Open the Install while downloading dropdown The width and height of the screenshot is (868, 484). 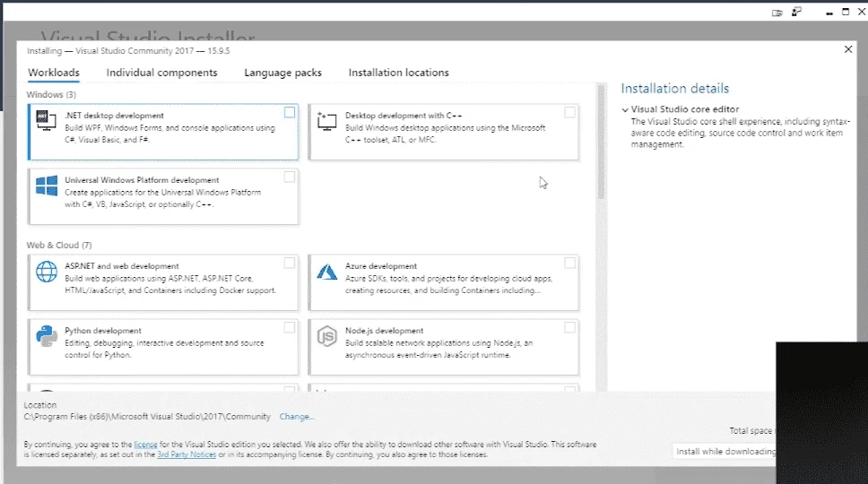tap(725, 452)
